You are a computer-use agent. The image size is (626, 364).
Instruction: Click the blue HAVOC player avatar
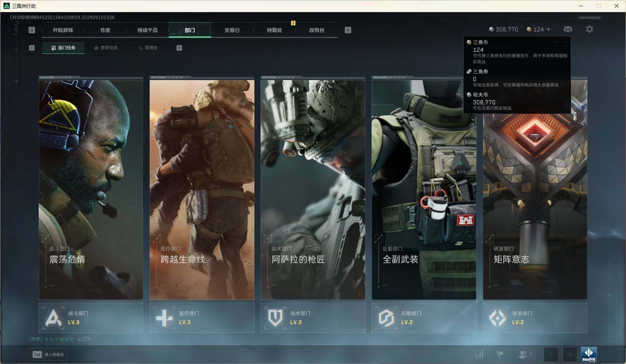point(589,354)
